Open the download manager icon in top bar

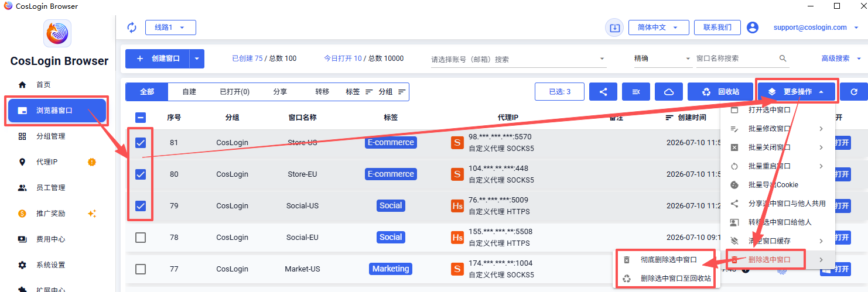(614, 28)
